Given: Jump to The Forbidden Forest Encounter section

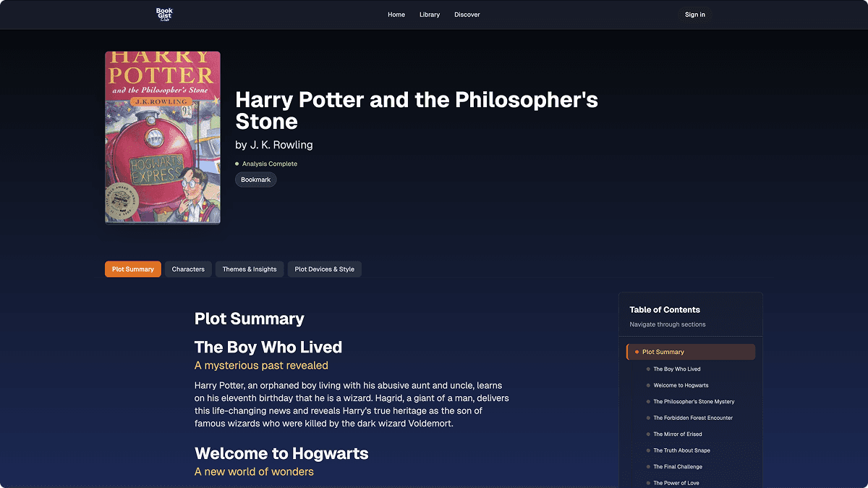Looking at the screenshot, I should pos(693,418).
